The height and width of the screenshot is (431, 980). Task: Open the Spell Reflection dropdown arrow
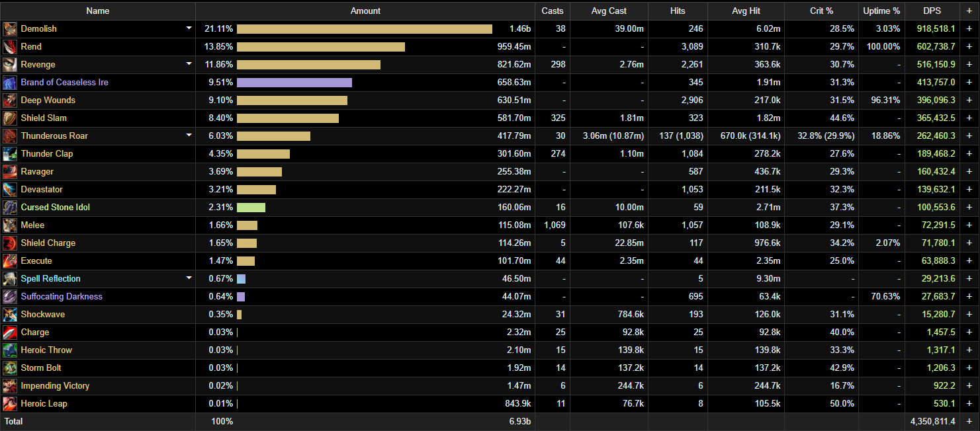coord(189,278)
